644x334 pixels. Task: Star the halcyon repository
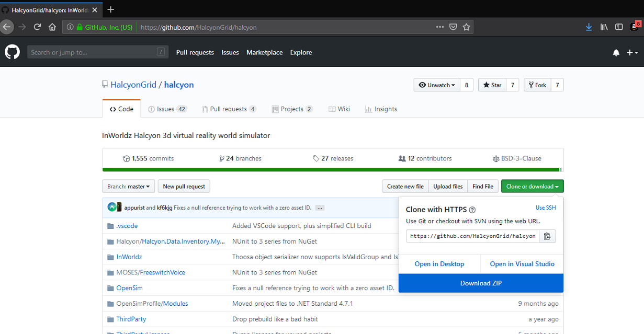492,85
